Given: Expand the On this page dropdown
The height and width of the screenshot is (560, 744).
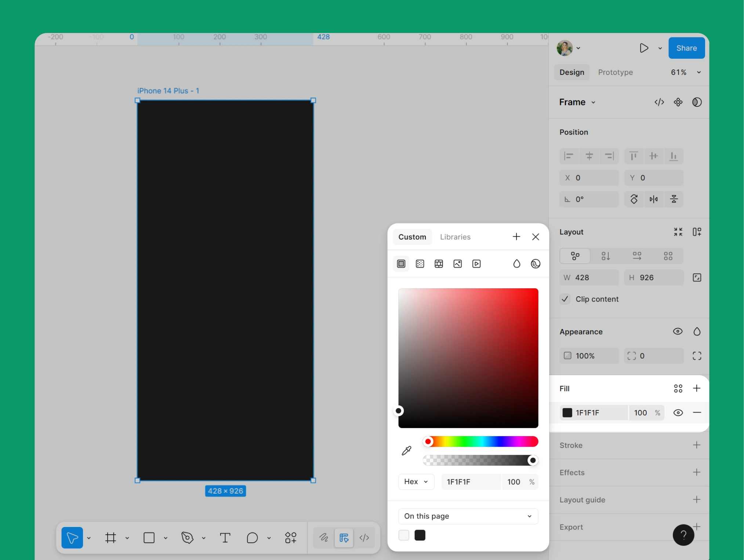Looking at the screenshot, I should [x=468, y=516].
